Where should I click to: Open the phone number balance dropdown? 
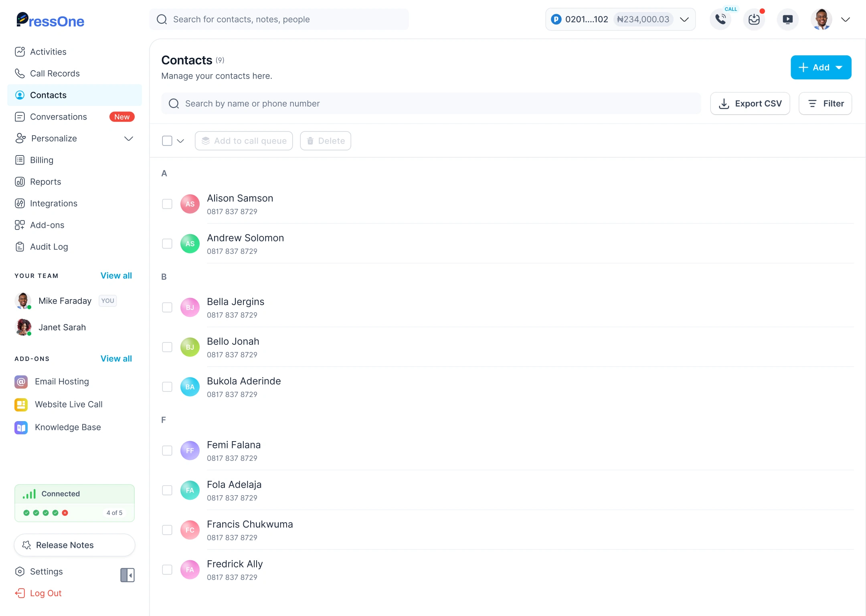[684, 19]
